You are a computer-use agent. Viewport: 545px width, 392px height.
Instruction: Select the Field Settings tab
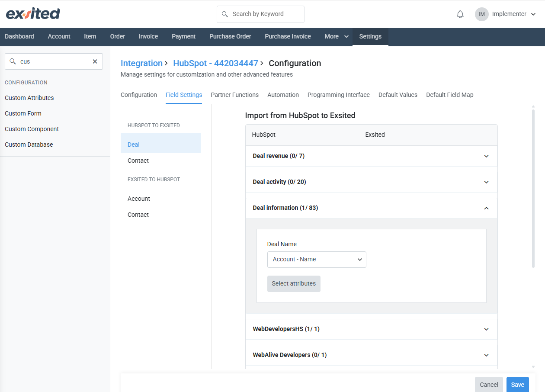click(x=184, y=95)
